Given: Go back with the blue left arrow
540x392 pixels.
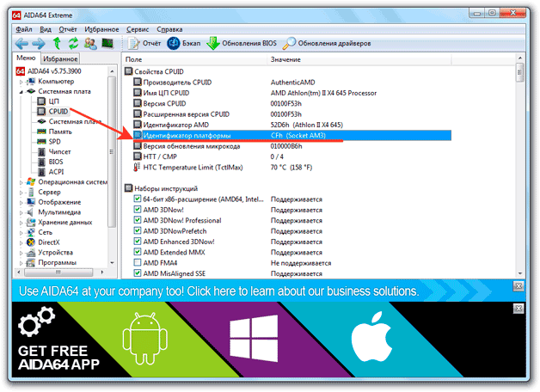Looking at the screenshot, I should tap(21, 43).
